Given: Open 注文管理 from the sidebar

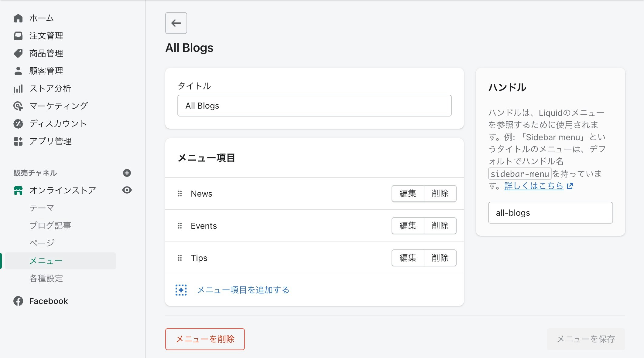Looking at the screenshot, I should point(18,35).
